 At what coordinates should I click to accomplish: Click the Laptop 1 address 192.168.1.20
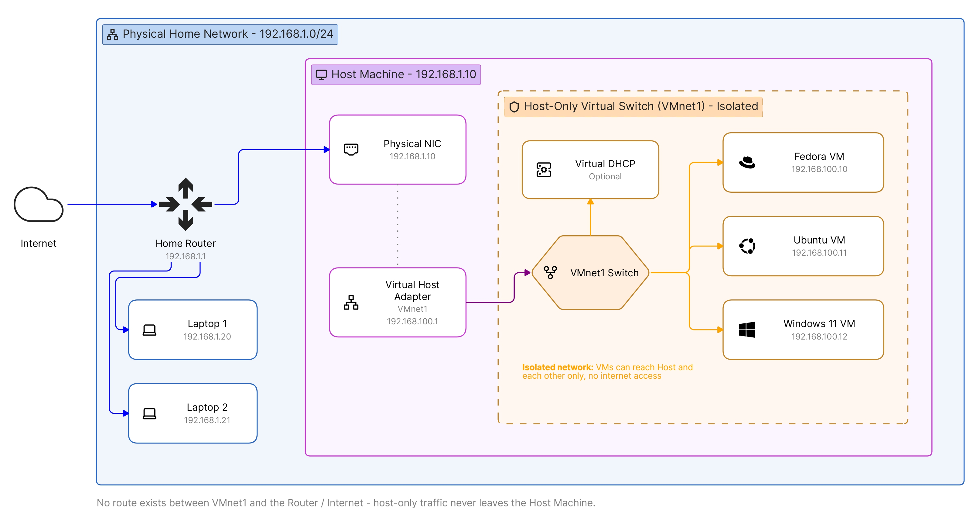coord(207,336)
